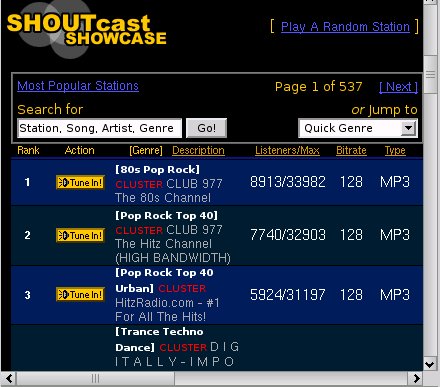Click 'HitzRadio.com - #1' description text
440x387 pixels.
click(x=167, y=303)
